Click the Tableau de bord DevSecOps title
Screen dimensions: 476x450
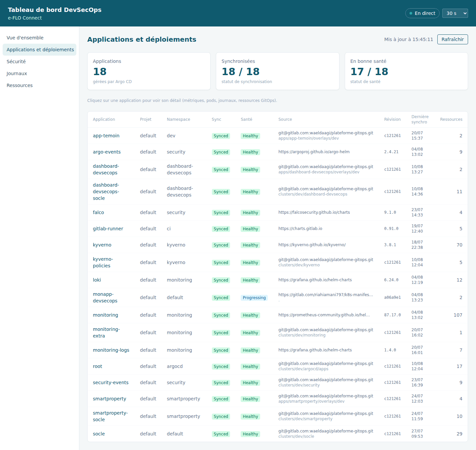pos(55,10)
